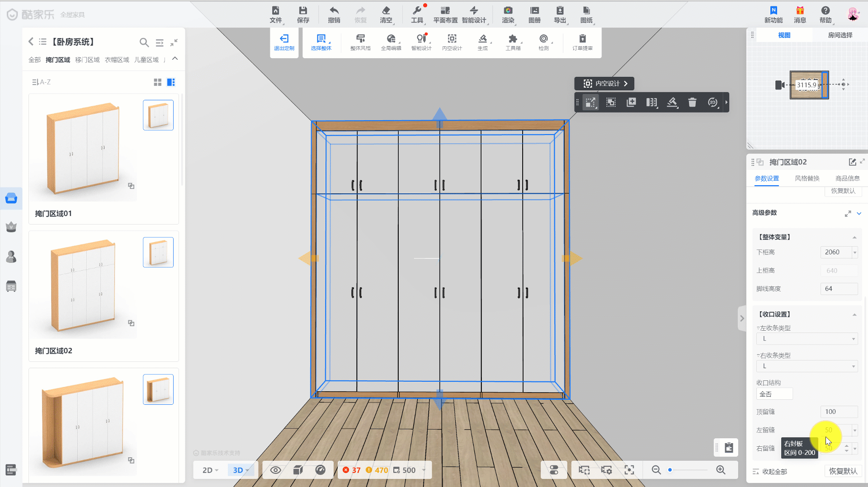Switch to grid thumbnail view
Image resolution: width=868 pixels, height=487 pixels.
click(x=157, y=82)
